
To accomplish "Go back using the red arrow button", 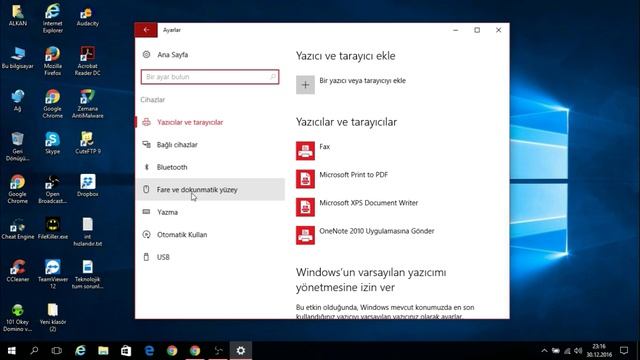I will (x=146, y=30).
